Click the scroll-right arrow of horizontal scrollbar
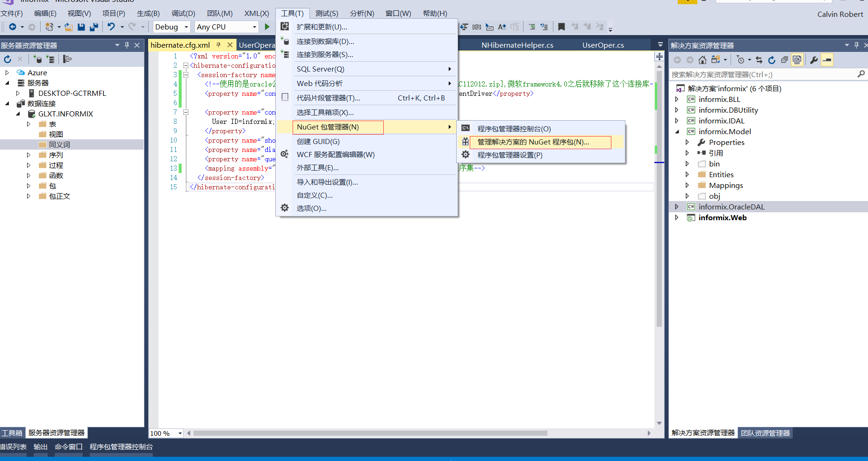 coord(649,433)
